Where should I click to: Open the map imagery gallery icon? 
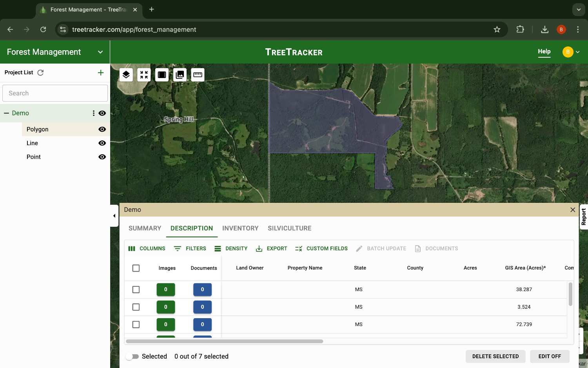click(180, 75)
